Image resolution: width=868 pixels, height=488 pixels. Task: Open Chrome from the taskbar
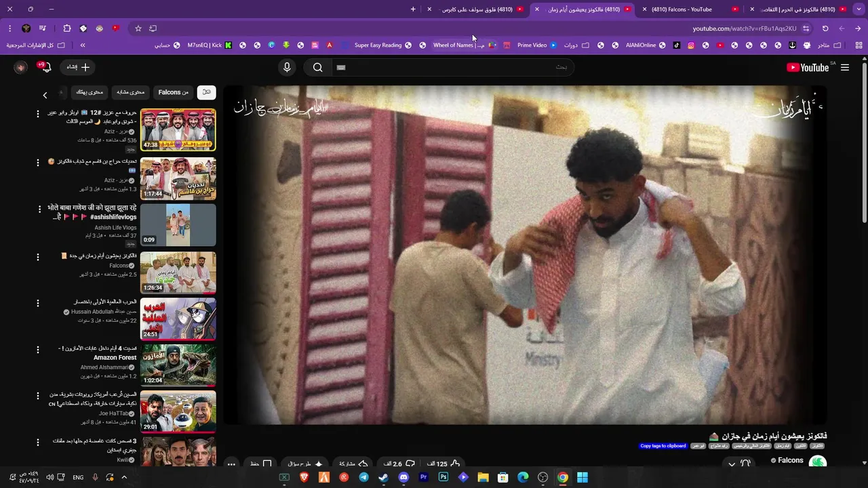(563, 477)
